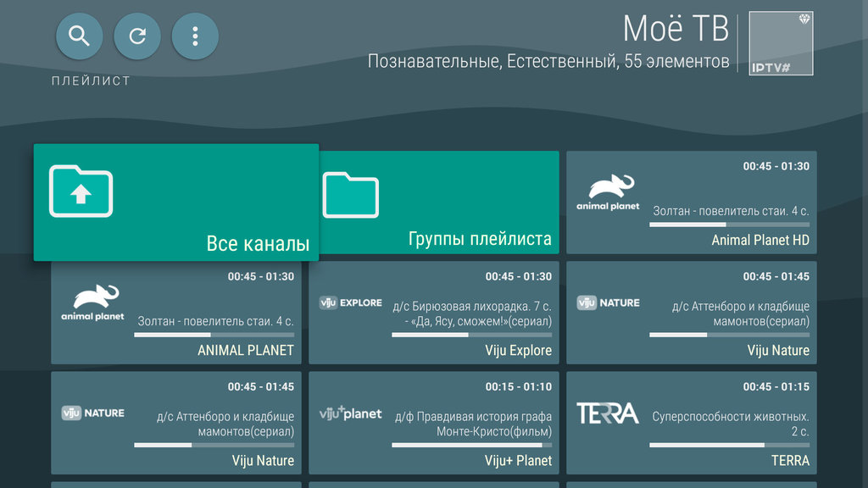This screenshot has height=488, width=868.
Task: Select the TERRA channel card
Action: click(691, 424)
